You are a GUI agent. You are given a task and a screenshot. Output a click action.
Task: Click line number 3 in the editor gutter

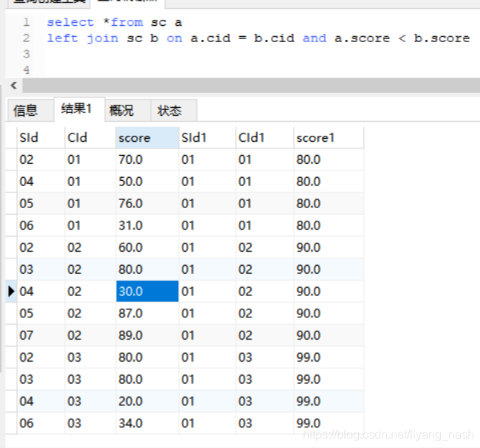pos(27,54)
